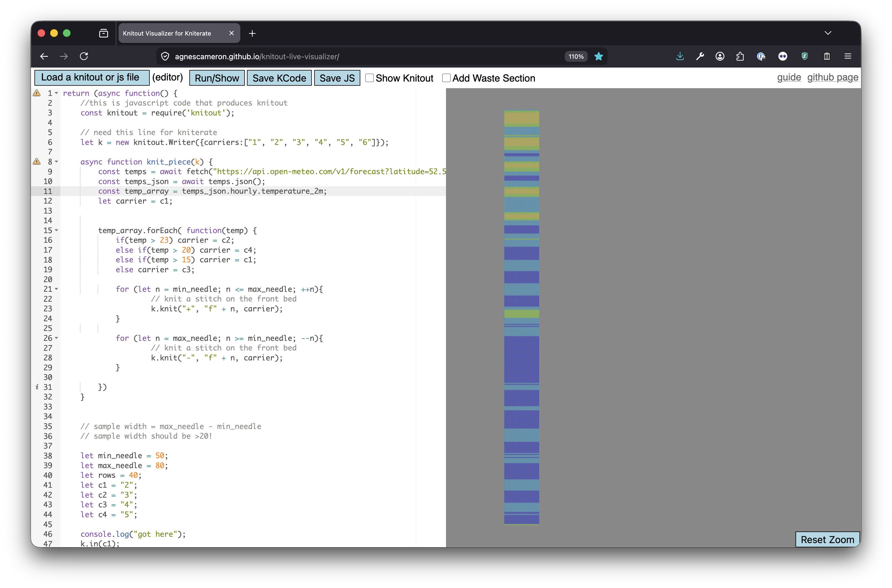
Task: Expand the list-all-tabs chevron
Action: tap(828, 33)
